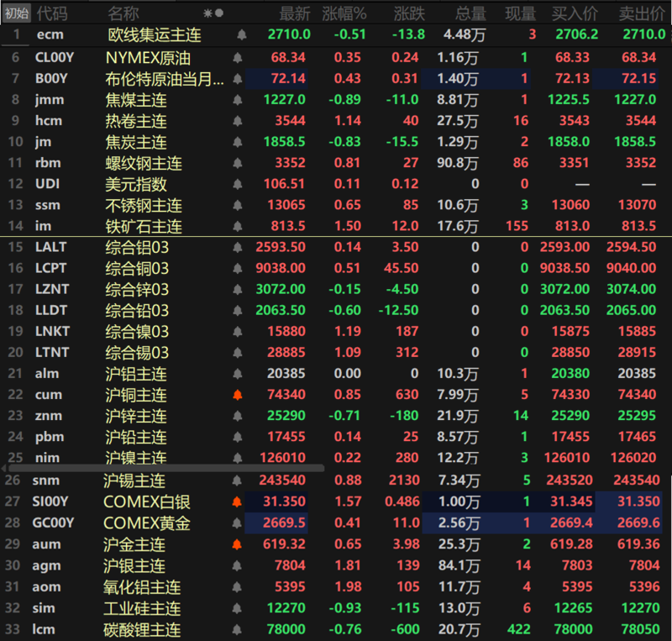The height and width of the screenshot is (641, 672).
Task: Click the bell icon for 热卷主连
Action: [238, 120]
